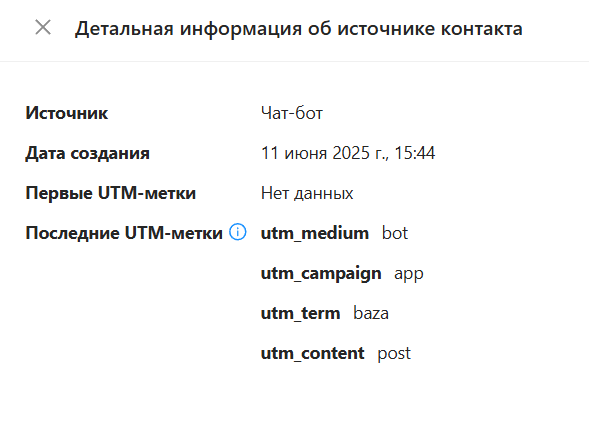Click the Источник label
The height and width of the screenshot is (427, 589).
[x=66, y=113]
